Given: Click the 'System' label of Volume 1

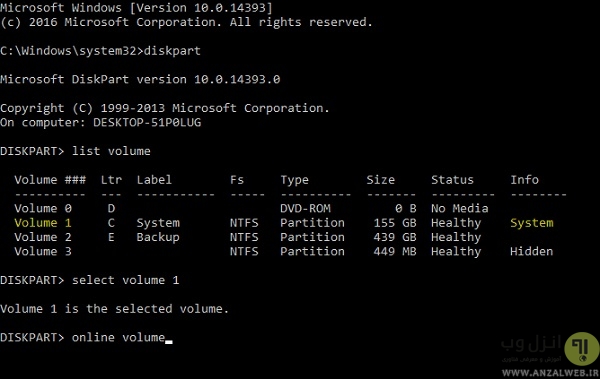Looking at the screenshot, I should click(x=158, y=223).
